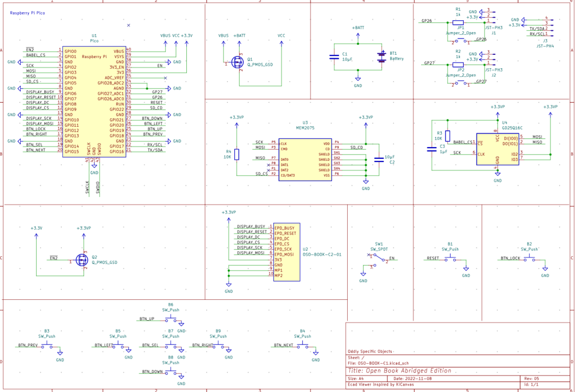This screenshot has height=392, width=575.
Task: Click the GND symbol below C1 and BT1
Action: [358, 81]
